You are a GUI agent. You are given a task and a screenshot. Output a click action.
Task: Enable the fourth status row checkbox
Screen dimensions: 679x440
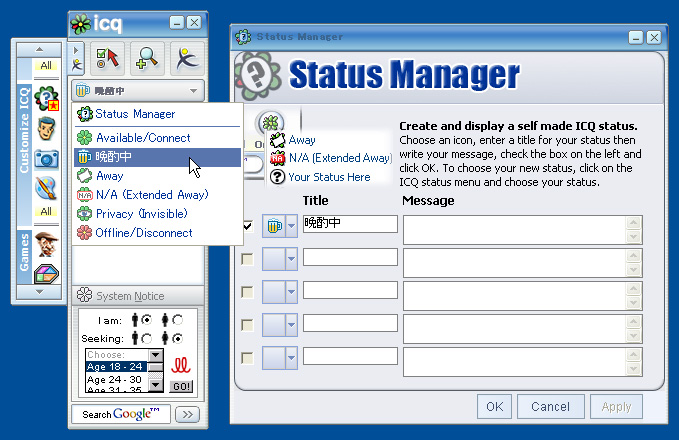click(247, 325)
